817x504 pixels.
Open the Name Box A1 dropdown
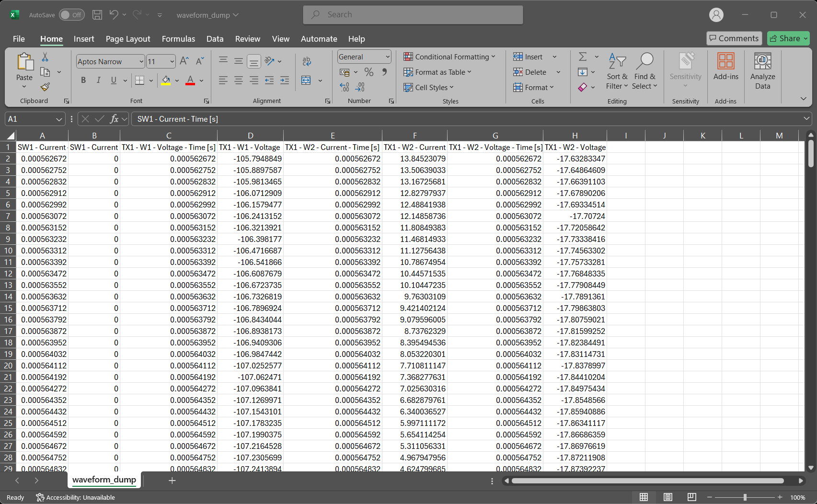click(59, 119)
